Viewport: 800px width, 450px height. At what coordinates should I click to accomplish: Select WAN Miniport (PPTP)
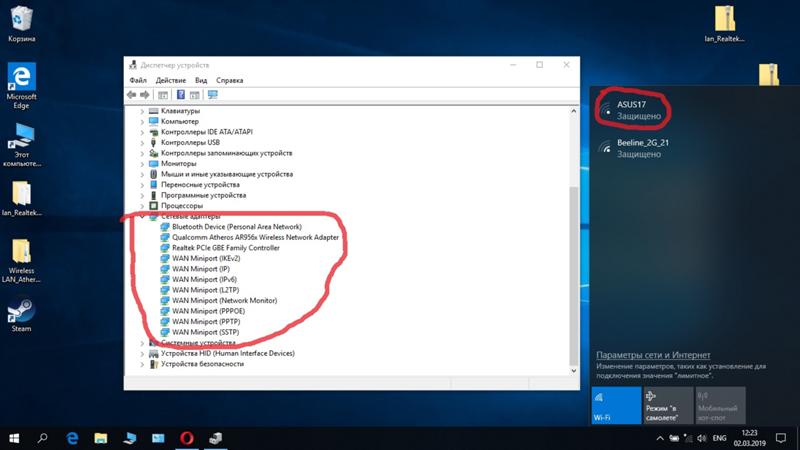pyautogui.click(x=206, y=321)
